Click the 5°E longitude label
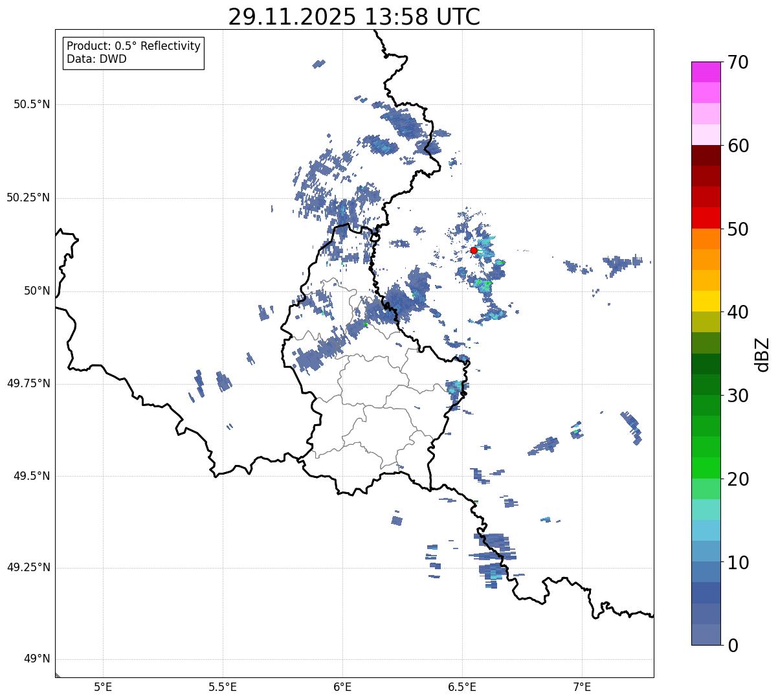The image size is (778, 700). (x=103, y=687)
